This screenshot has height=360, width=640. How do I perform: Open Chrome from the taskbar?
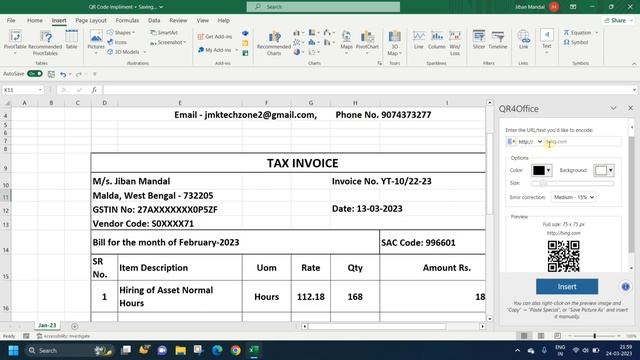pos(236,350)
